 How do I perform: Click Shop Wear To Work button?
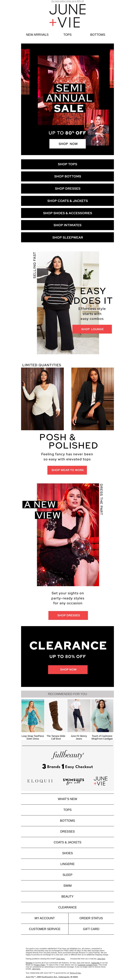click(x=67, y=470)
